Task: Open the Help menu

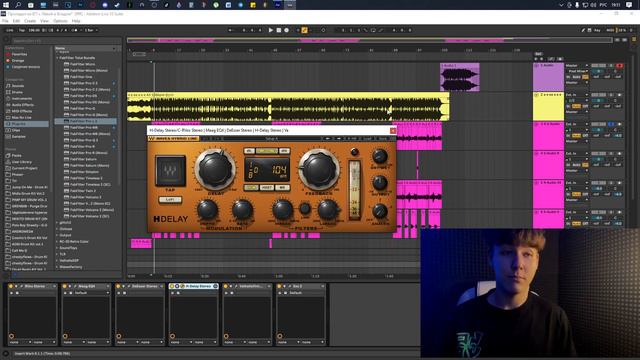Action: [x=76, y=21]
